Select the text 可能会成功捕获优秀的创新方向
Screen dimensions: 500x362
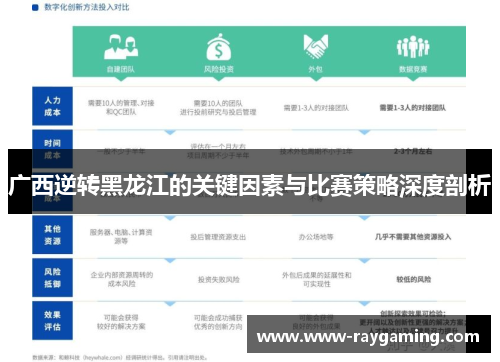(x=218, y=322)
